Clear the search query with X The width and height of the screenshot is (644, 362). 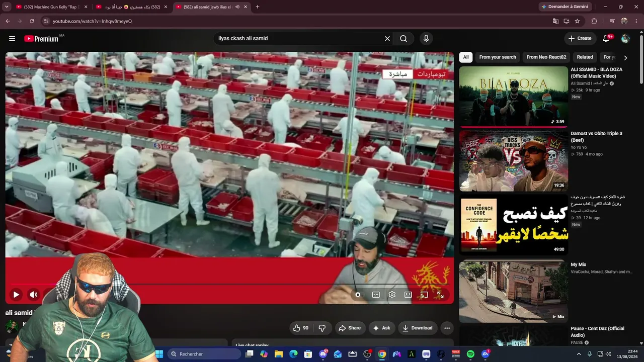pyautogui.click(x=387, y=39)
